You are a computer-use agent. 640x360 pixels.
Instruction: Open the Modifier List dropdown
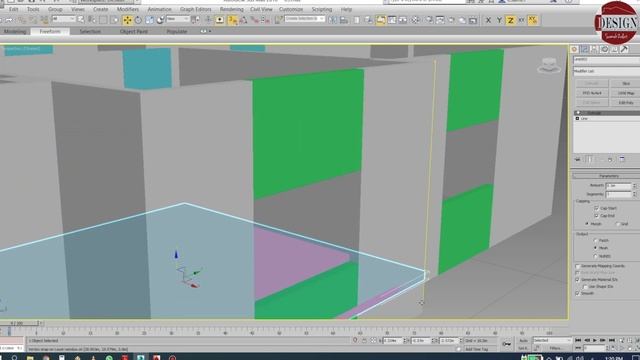(x=606, y=71)
